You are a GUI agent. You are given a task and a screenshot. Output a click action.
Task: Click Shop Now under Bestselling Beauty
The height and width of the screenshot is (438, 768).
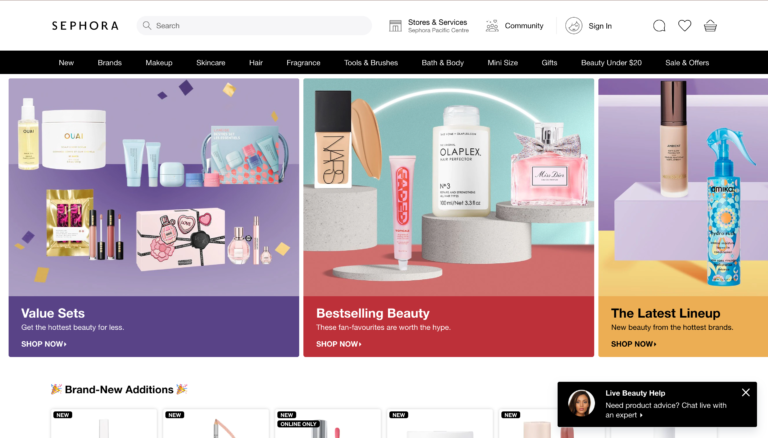pyautogui.click(x=339, y=344)
